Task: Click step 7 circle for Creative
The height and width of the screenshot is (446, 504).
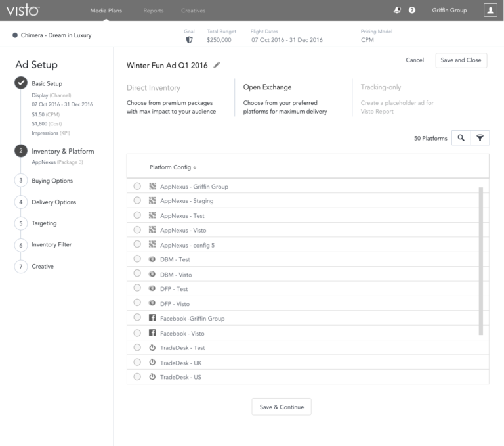Action: point(21,267)
